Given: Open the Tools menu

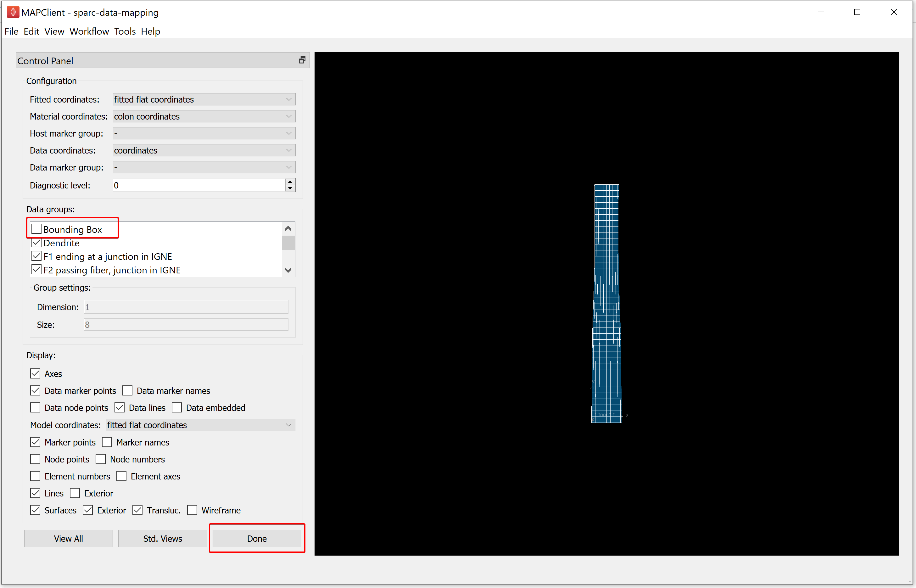Looking at the screenshot, I should tap(125, 31).
